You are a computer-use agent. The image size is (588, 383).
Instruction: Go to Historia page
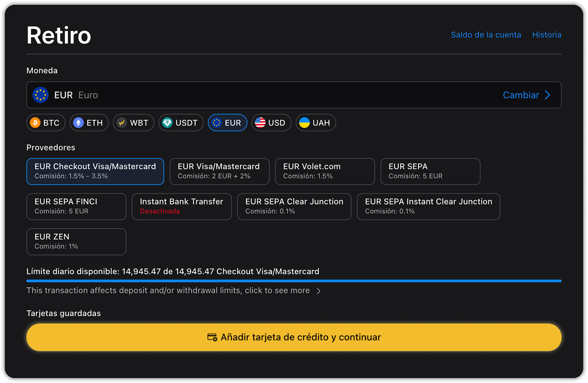pos(546,35)
